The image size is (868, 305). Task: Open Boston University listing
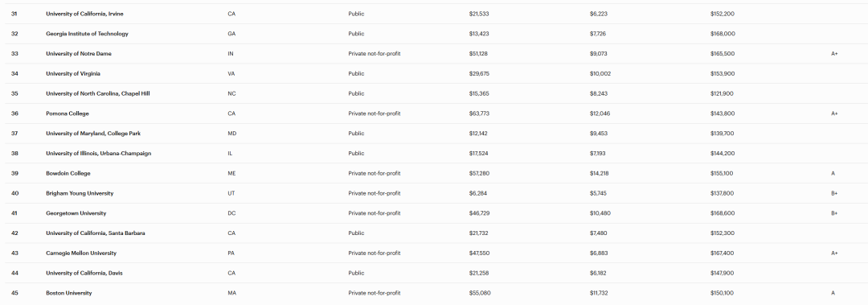click(x=69, y=294)
